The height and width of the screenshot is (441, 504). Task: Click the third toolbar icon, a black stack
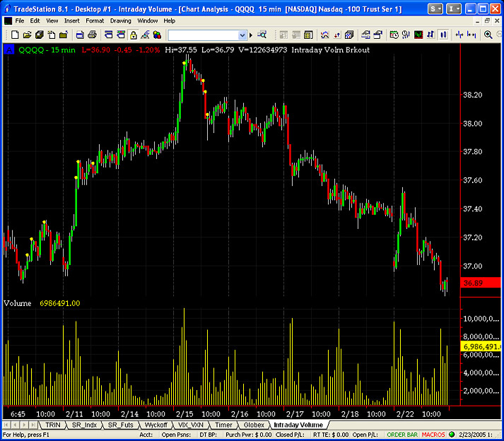coord(39,35)
